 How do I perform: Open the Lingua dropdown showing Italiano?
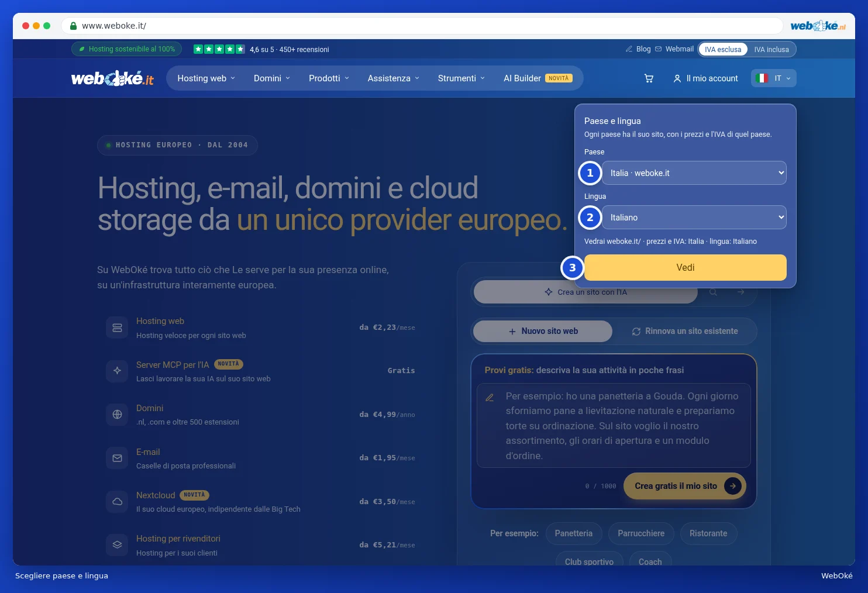694,218
